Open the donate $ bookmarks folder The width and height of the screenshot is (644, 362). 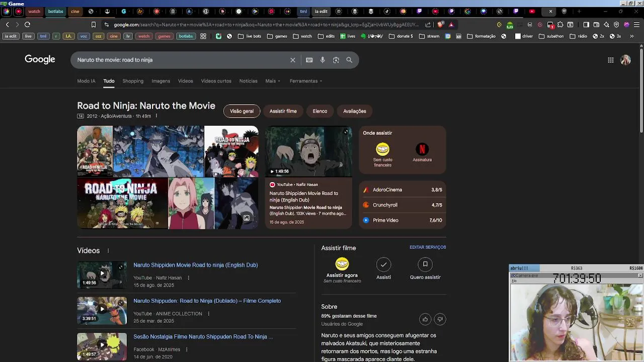click(x=401, y=36)
